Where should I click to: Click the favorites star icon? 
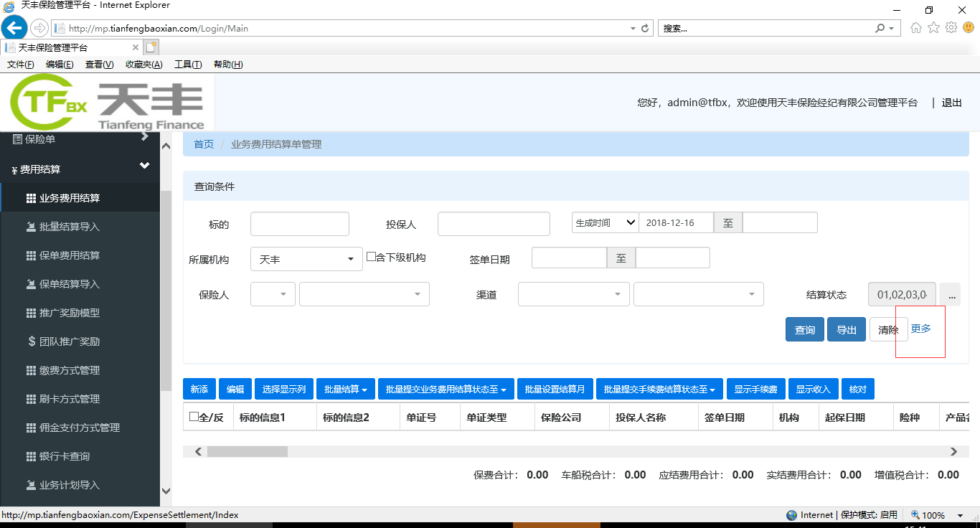933,28
